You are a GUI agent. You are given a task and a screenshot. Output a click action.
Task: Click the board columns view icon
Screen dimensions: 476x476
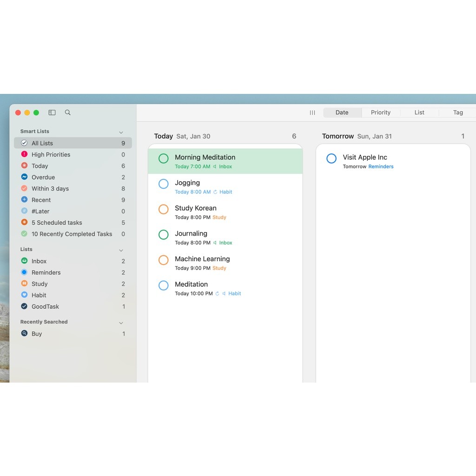(x=312, y=112)
